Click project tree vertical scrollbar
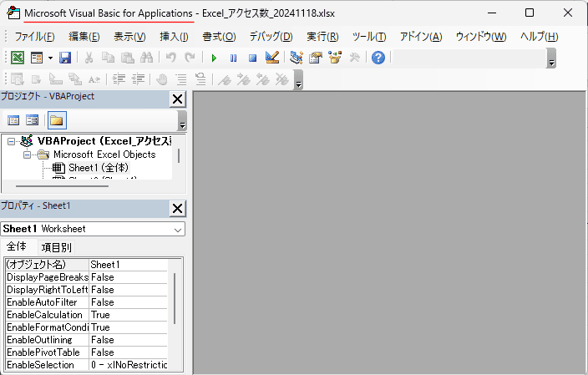Viewport: 588px width, 375px height. 179,155
